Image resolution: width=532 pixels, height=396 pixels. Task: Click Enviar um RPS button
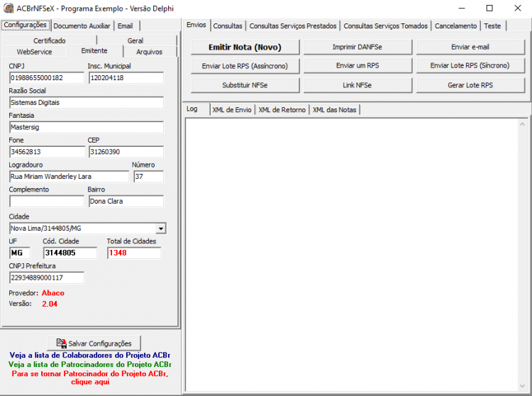click(x=358, y=66)
